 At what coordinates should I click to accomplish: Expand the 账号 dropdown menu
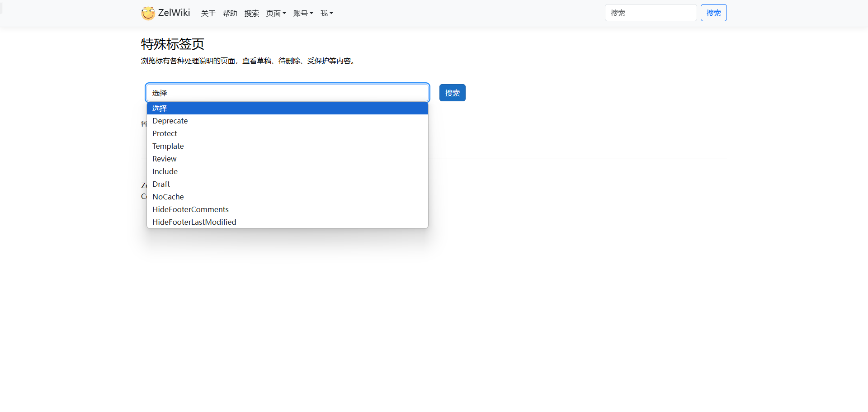point(303,13)
